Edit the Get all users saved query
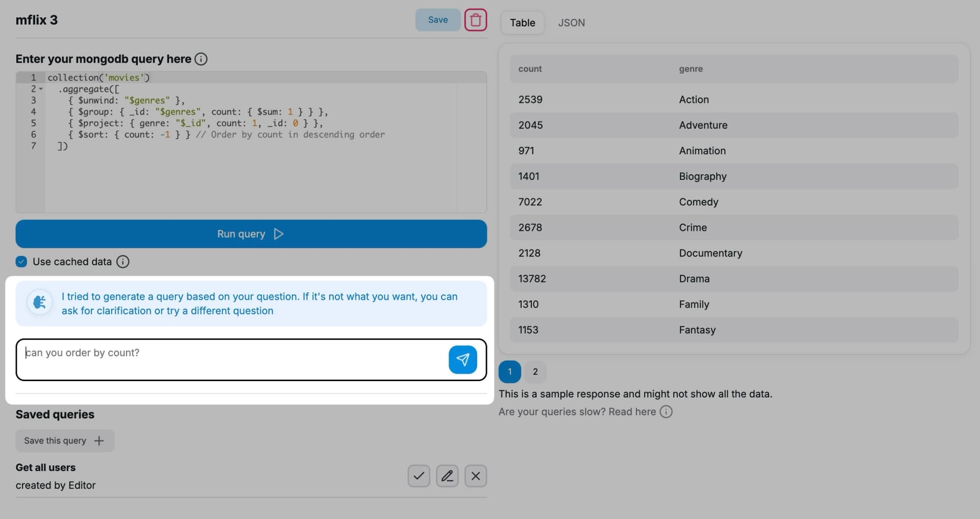 click(x=447, y=476)
